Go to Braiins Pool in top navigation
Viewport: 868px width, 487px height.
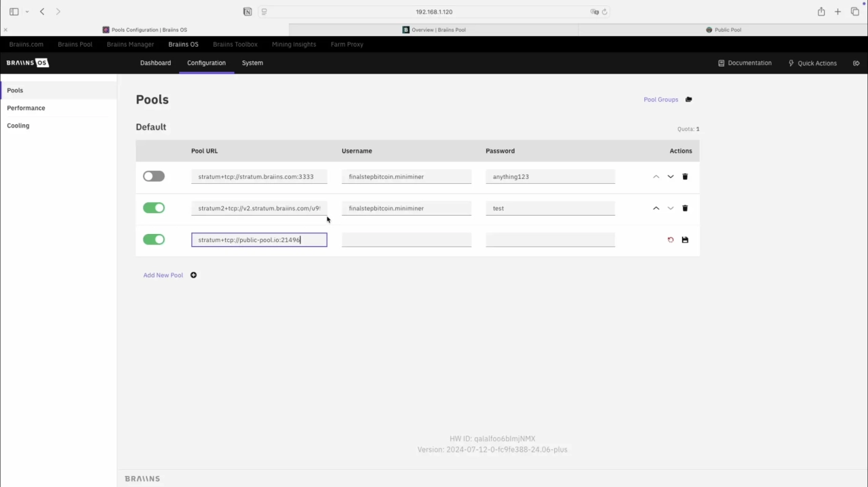75,44
